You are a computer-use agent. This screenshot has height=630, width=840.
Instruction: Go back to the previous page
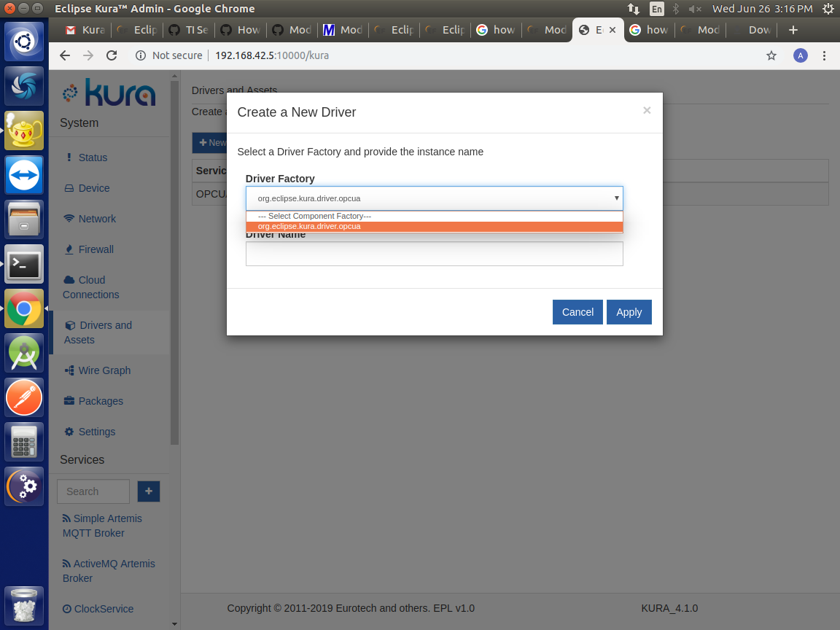click(x=65, y=55)
